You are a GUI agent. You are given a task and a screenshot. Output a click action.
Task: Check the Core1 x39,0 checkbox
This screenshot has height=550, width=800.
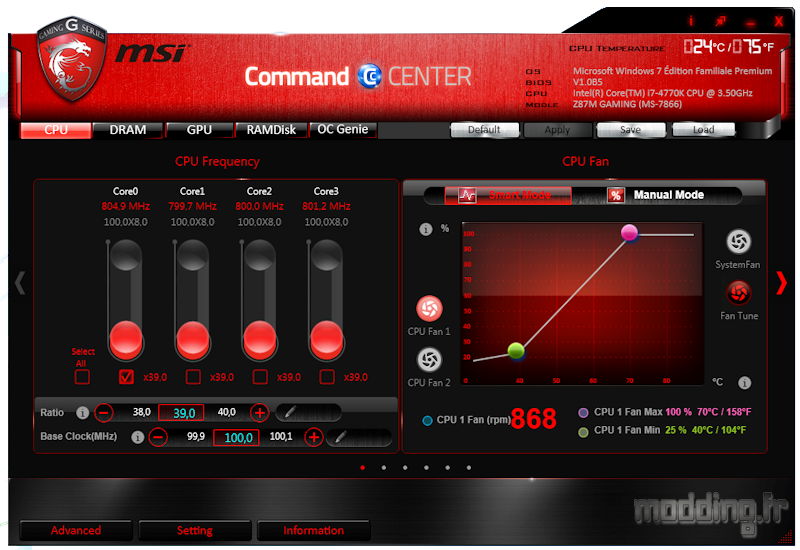[193, 377]
